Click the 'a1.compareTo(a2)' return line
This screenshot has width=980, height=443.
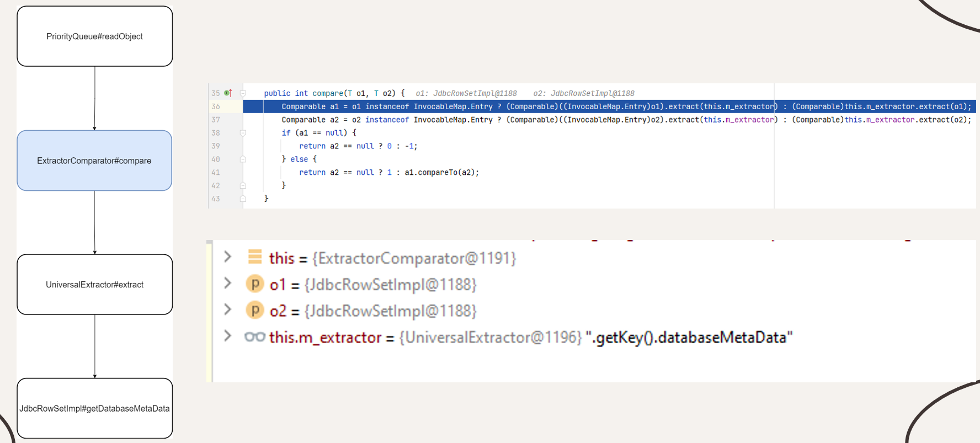tap(389, 173)
